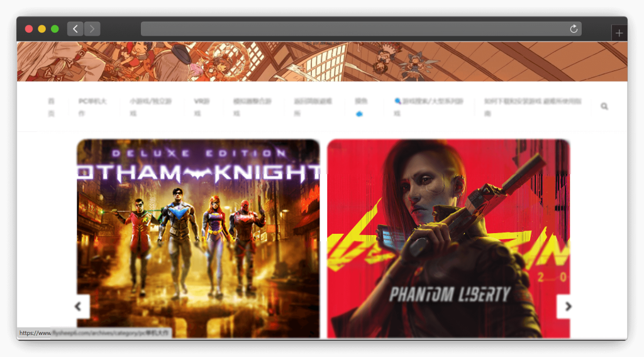Open a new tab with the plus button

click(619, 33)
